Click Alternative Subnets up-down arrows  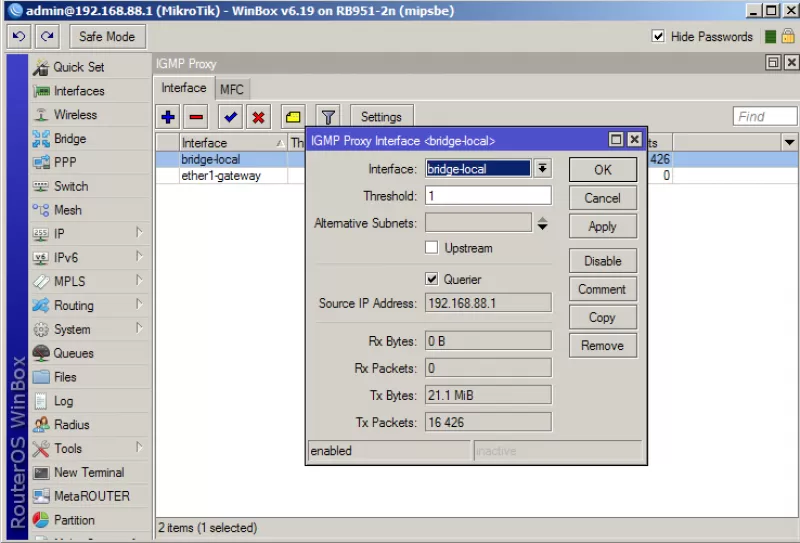click(x=542, y=223)
